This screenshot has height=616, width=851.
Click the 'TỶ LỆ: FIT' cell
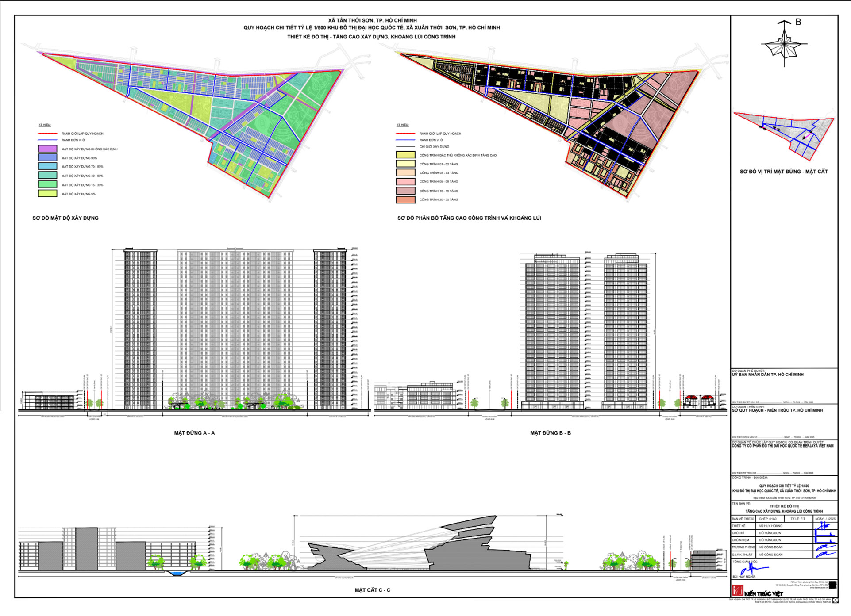coord(799,519)
